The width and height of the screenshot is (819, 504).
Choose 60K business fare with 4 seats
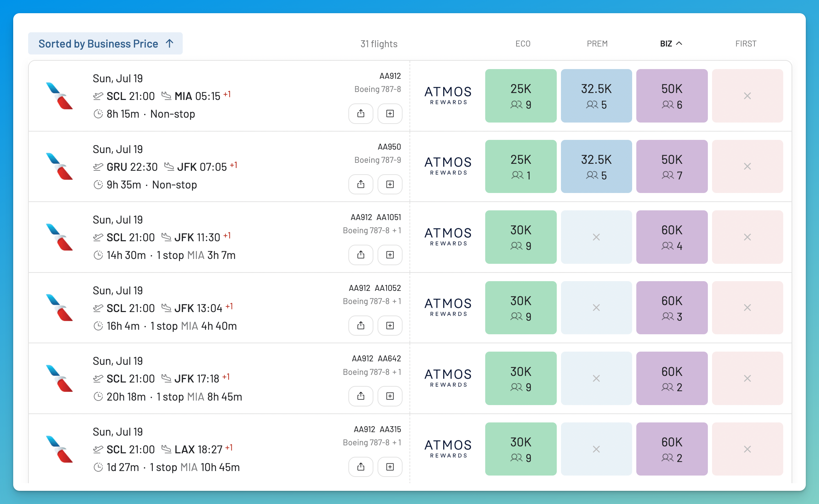coord(672,237)
